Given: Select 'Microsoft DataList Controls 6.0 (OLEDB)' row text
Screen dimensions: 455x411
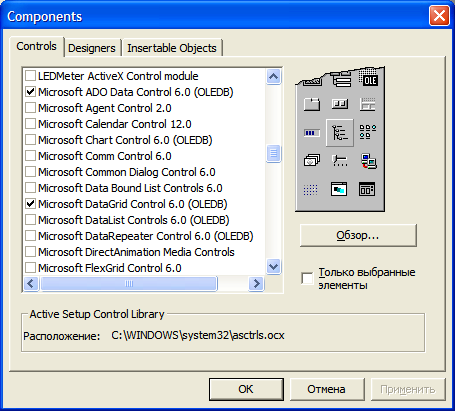Looking at the screenshot, I should click(134, 220).
